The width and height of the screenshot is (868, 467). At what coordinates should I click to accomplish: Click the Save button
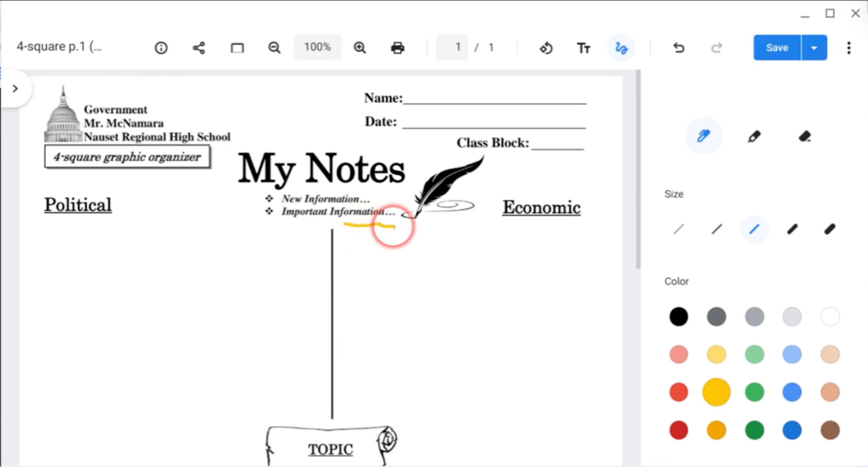click(x=776, y=47)
